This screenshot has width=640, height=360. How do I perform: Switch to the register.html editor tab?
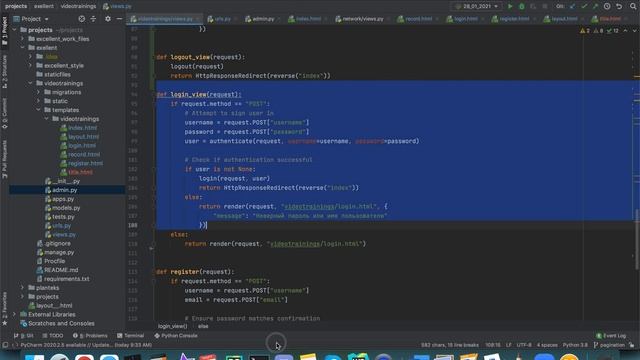pos(511,19)
